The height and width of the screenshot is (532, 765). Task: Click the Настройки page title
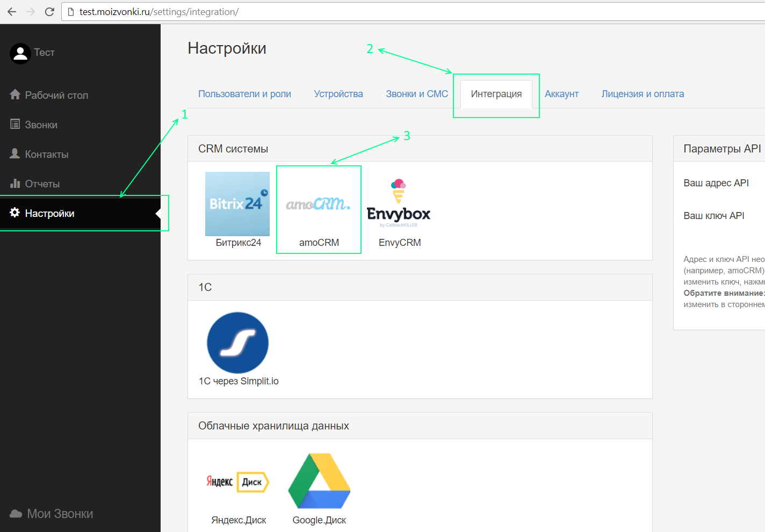coord(227,48)
